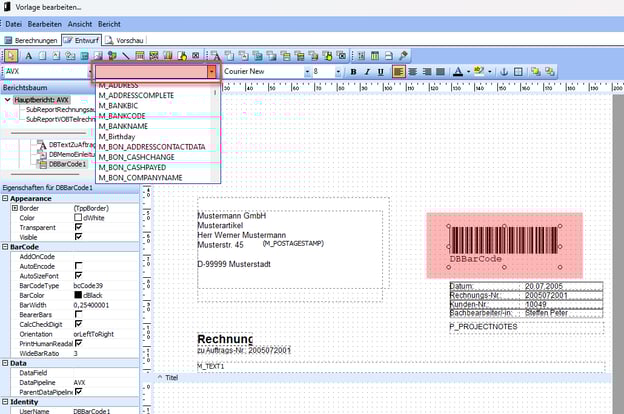The height and width of the screenshot is (414, 624).
Task: Collapse the Hauptbericht: AVX tree node
Action: pyautogui.click(x=8, y=100)
